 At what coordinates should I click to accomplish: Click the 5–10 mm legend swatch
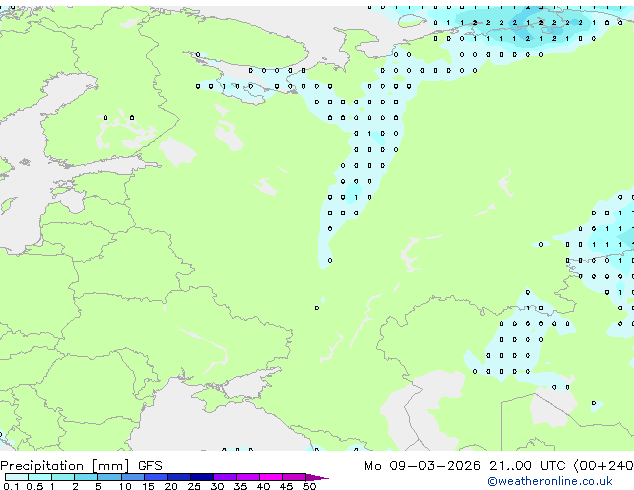pyautogui.click(x=109, y=477)
